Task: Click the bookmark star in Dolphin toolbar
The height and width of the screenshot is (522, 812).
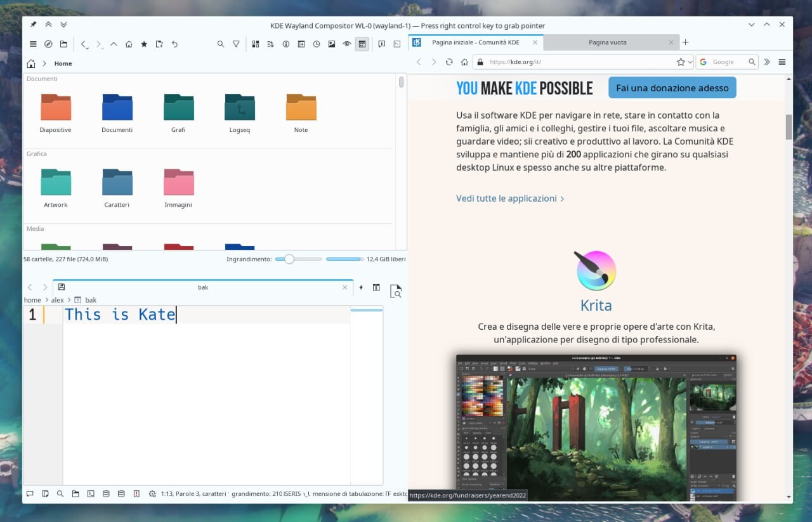Action: [x=144, y=44]
